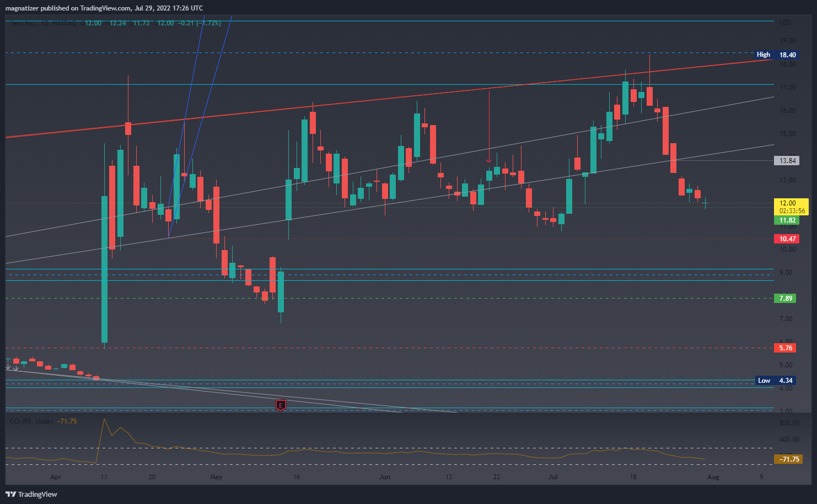Select the Low 4.34 price label

[x=776, y=381]
